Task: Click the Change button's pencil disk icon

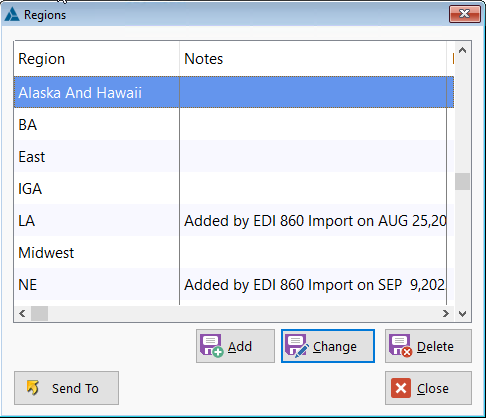Action: 297,346
